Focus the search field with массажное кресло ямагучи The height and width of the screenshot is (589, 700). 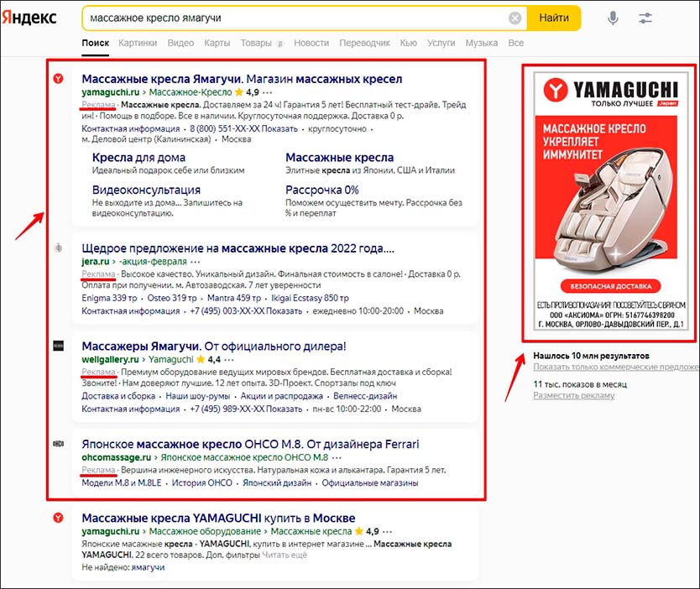tap(295, 18)
